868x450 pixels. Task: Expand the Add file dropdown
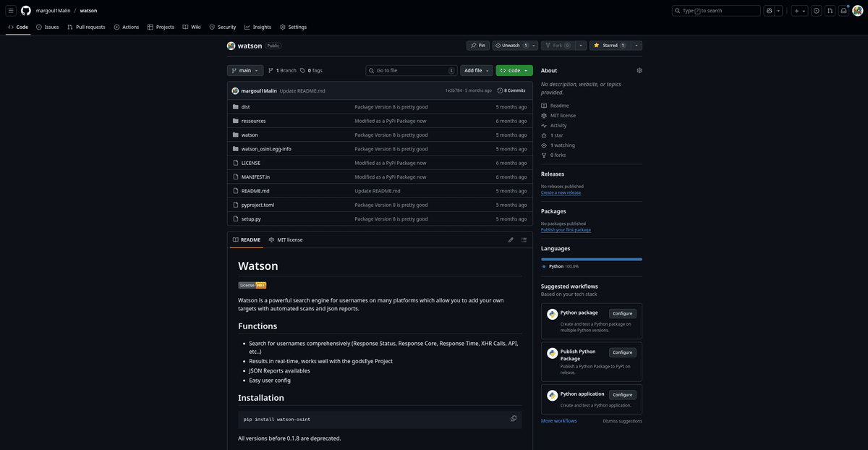477,71
